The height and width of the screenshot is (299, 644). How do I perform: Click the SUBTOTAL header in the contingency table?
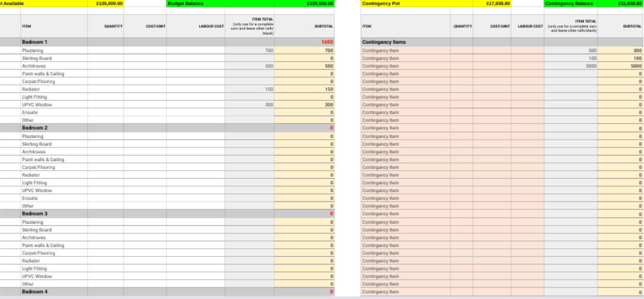[x=632, y=26]
